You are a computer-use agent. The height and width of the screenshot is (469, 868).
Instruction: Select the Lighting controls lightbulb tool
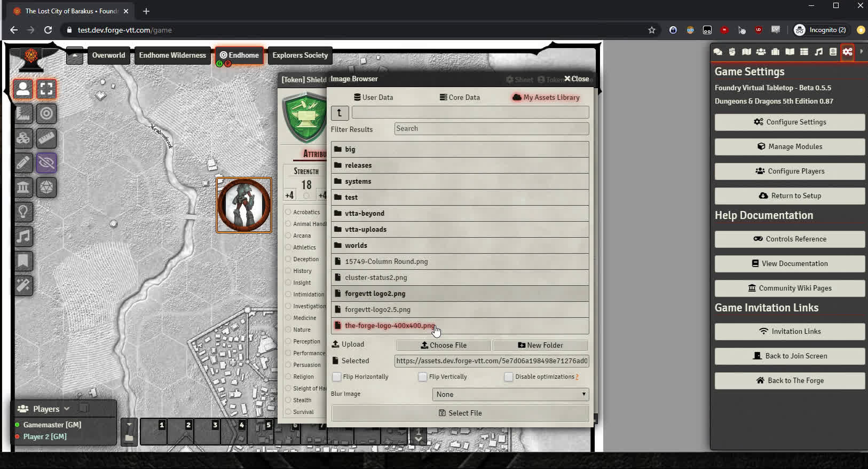coord(23,212)
